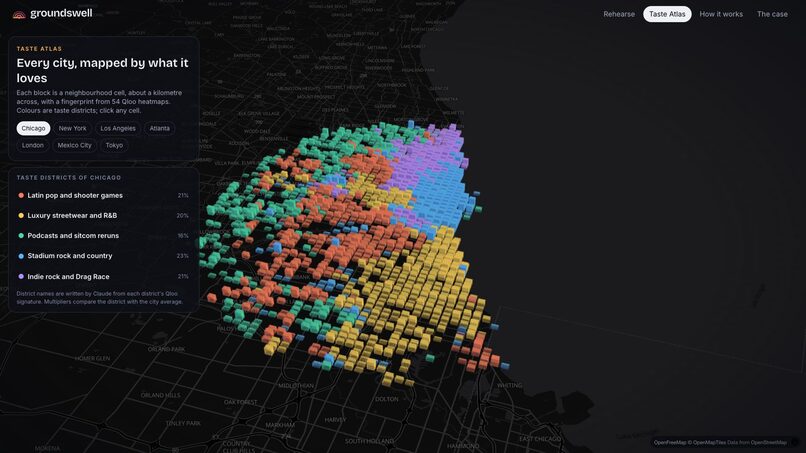Switch the atlas to Atlanta
The height and width of the screenshot is (453, 806).
tap(159, 128)
